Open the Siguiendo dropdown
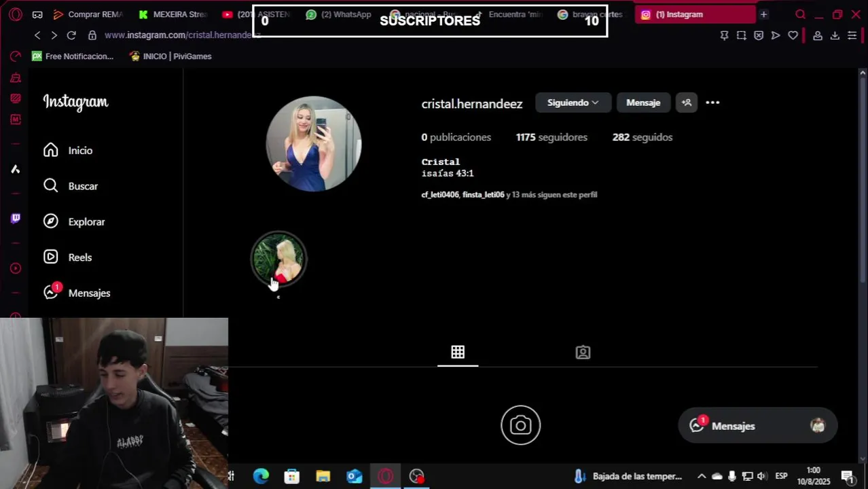 click(573, 103)
